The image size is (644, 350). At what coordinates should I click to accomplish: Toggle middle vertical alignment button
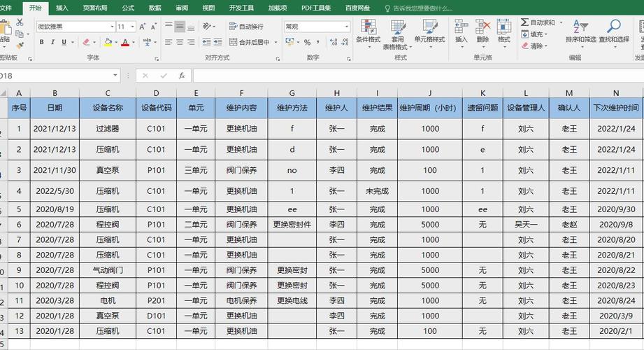(180, 27)
